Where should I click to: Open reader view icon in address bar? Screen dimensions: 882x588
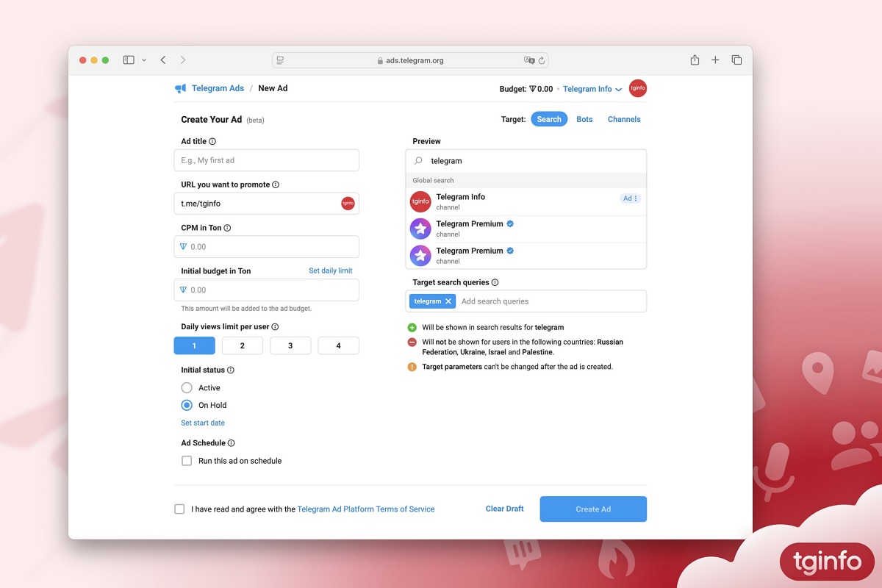[281, 60]
